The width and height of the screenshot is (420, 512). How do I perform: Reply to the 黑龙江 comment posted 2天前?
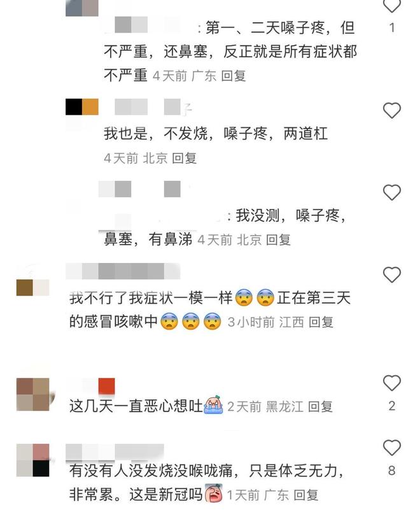click(320, 407)
